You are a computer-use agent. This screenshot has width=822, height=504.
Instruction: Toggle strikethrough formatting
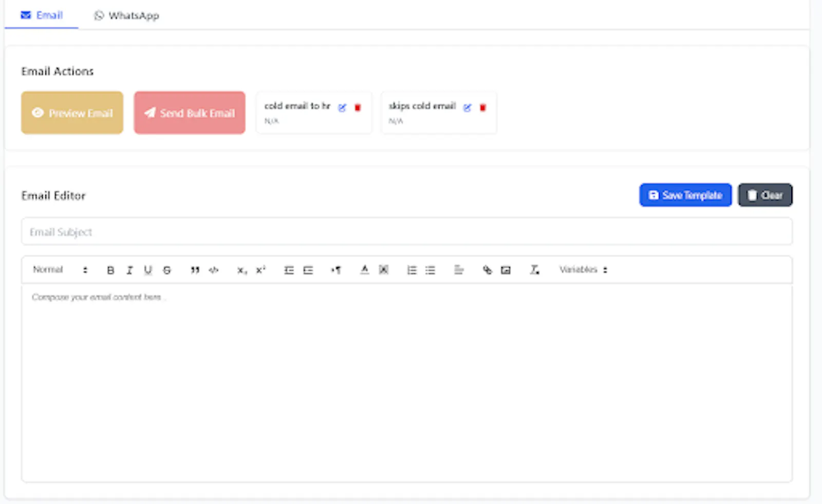tap(167, 270)
